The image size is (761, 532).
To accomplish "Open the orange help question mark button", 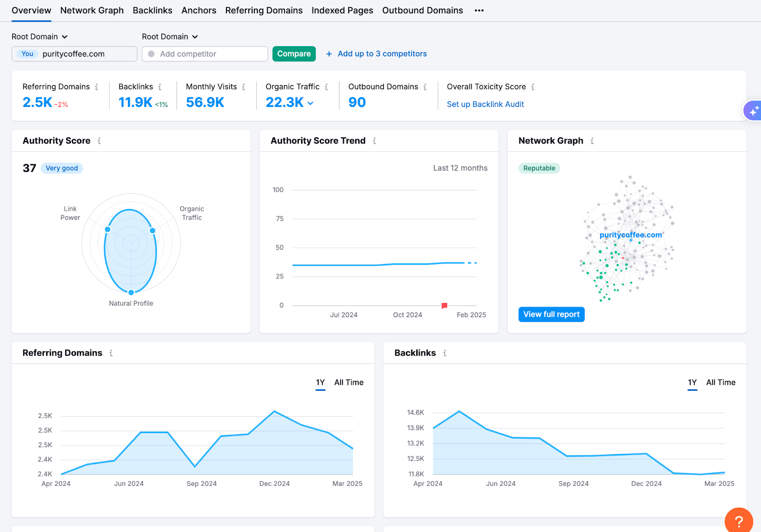I will pos(739,522).
